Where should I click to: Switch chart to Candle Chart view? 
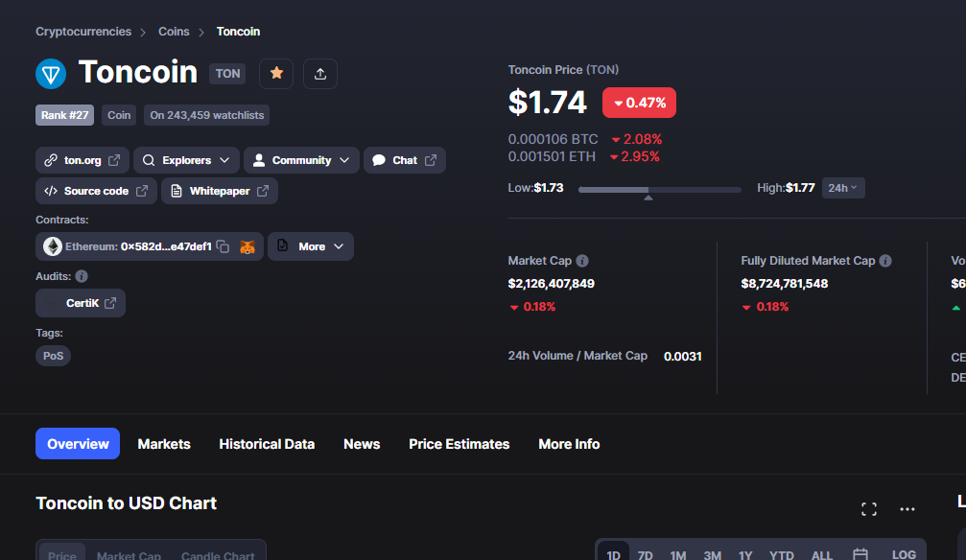[x=218, y=556]
